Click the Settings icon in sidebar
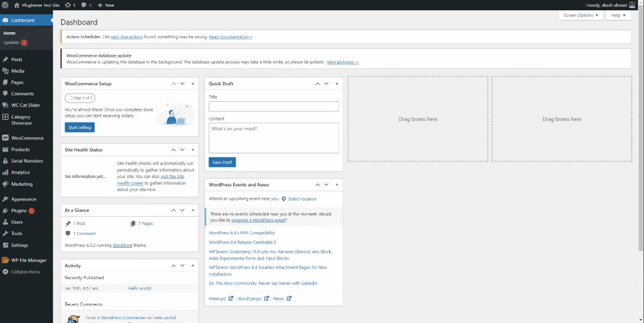Image resolution: width=644 pixels, height=323 pixels. point(5,246)
